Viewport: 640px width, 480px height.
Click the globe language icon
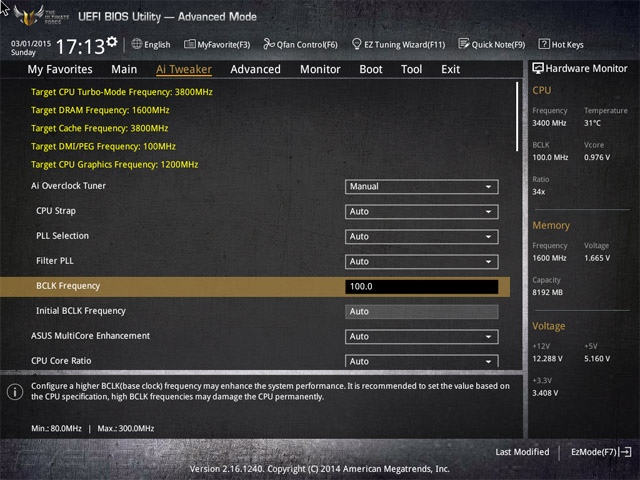137,44
